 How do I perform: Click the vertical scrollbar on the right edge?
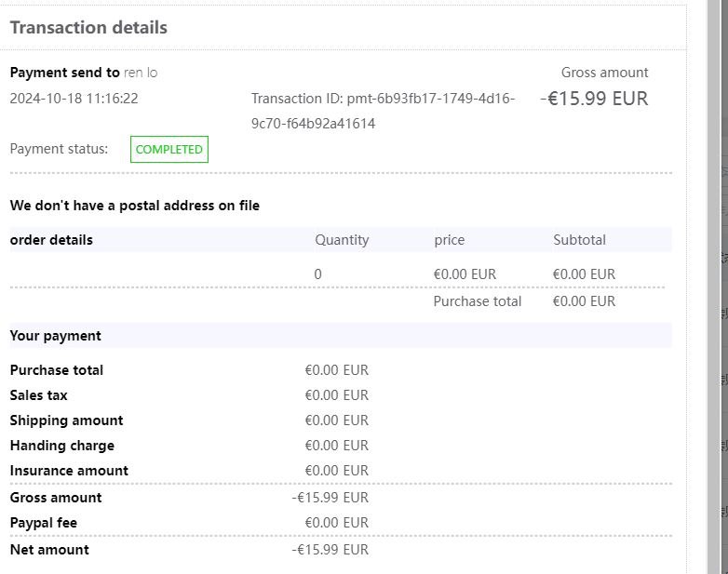[715, 279]
